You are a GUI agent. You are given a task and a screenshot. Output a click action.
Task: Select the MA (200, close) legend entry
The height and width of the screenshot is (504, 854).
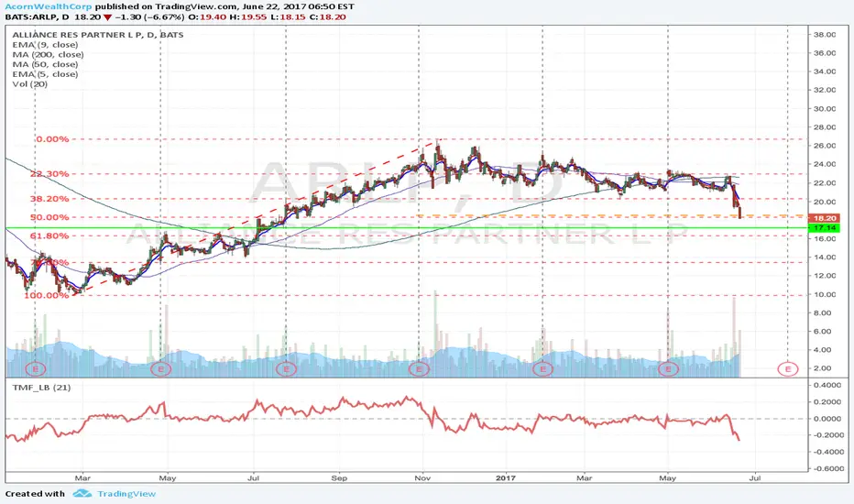click(48, 54)
